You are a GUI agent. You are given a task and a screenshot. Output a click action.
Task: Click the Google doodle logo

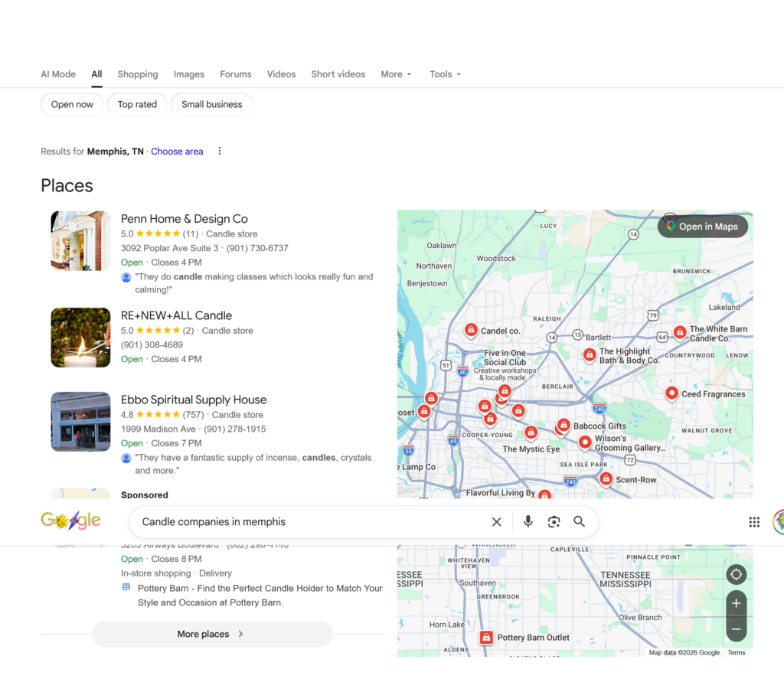tap(70, 521)
